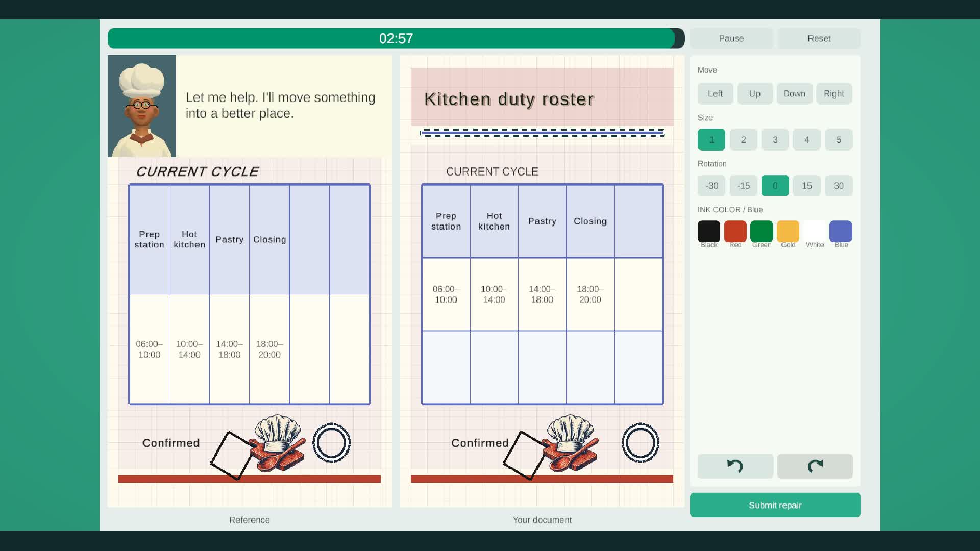
Task: Click the countdown timer progress bar
Action: coord(396,39)
